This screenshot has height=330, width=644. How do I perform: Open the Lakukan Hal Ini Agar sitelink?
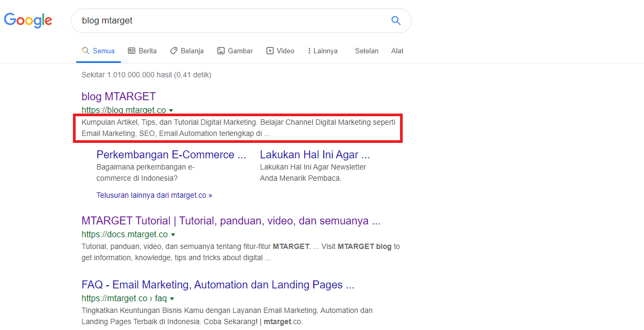(315, 155)
